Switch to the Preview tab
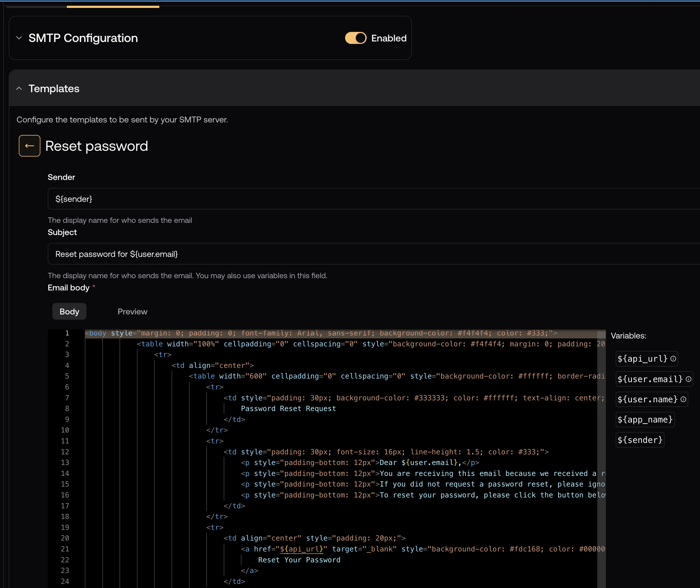This screenshot has width=700, height=588. pyautogui.click(x=132, y=311)
